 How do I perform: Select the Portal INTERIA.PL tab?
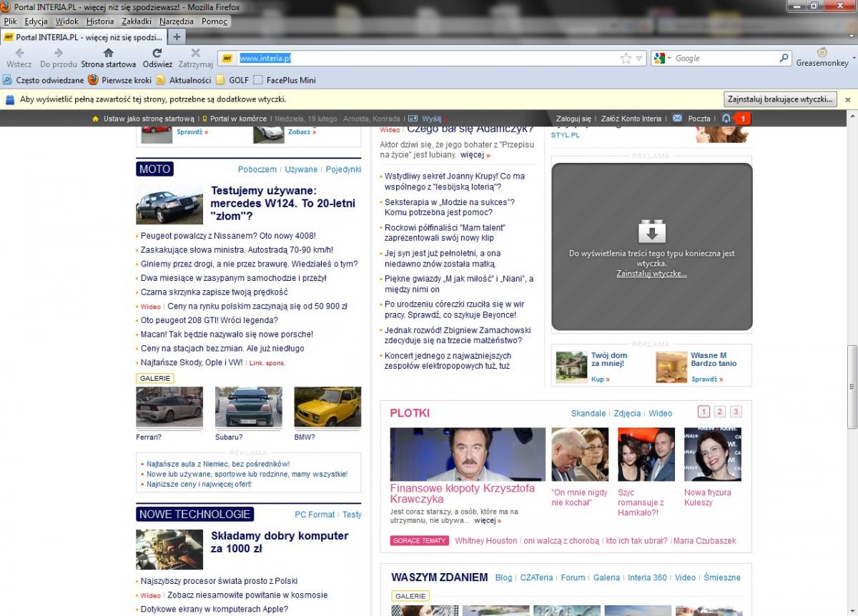point(84,36)
